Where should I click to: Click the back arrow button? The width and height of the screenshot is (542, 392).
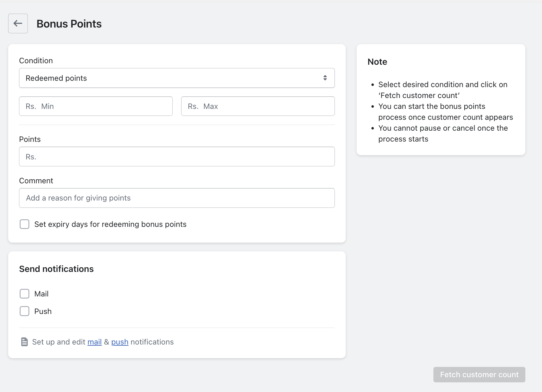[x=18, y=23]
